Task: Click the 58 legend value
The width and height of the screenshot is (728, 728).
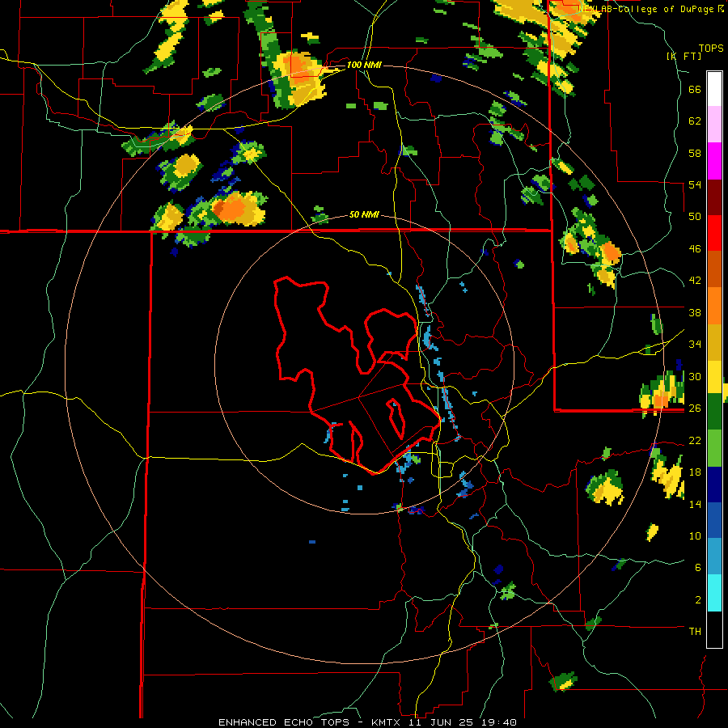Action: click(695, 153)
